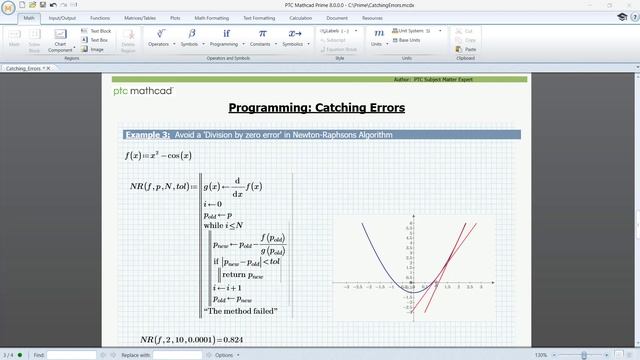Image resolution: width=640 pixels, height=360 pixels.
Task: Click inside the Find input field
Action: [x=71, y=355]
